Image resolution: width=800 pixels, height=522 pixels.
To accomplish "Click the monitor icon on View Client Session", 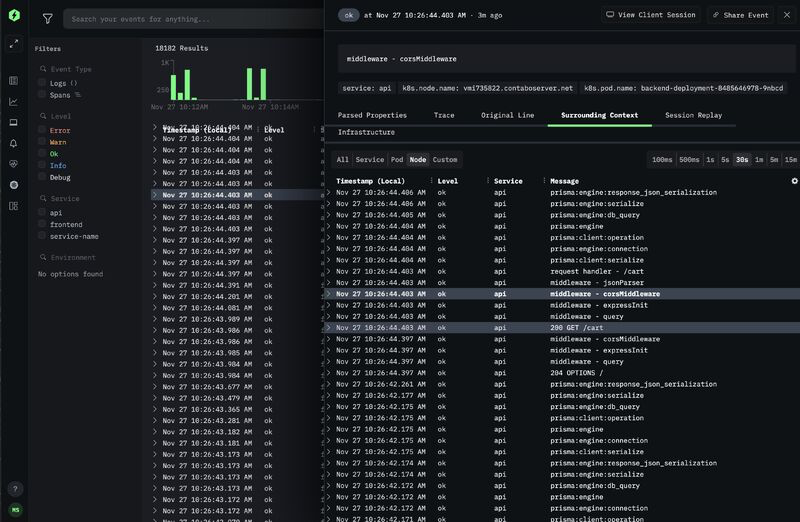I will 610,15.
